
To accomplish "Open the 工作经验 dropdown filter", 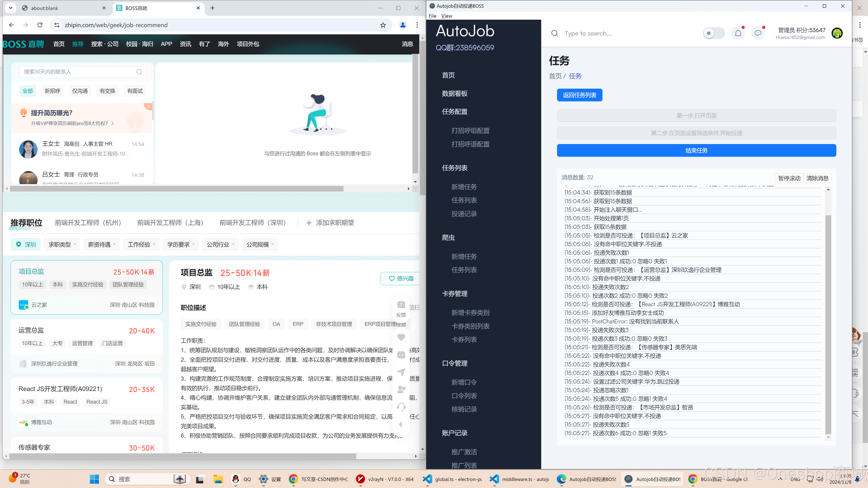I will click(141, 245).
